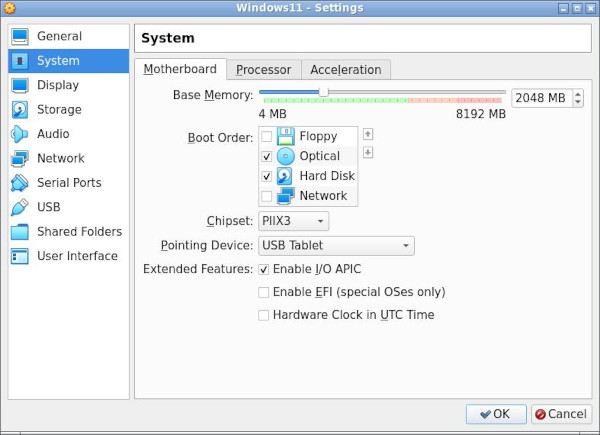Move boot item down with arrow button

(x=368, y=152)
